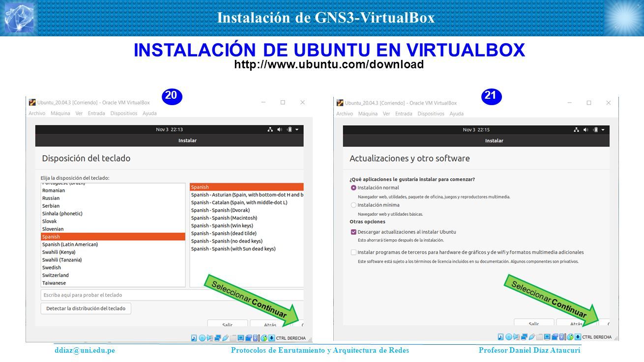Uncheck Descargar actualizaciones al instalar Ubuntu
This screenshot has height=362, width=644.
pos(353,232)
